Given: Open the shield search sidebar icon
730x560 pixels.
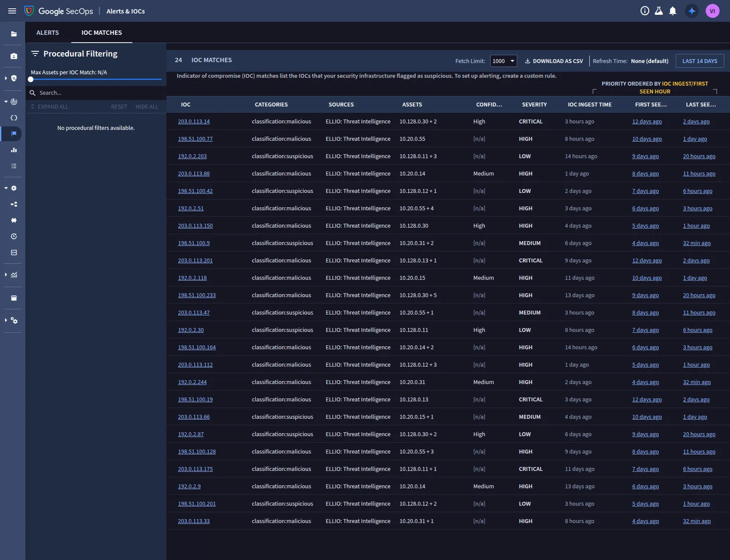Looking at the screenshot, I should (x=14, y=78).
